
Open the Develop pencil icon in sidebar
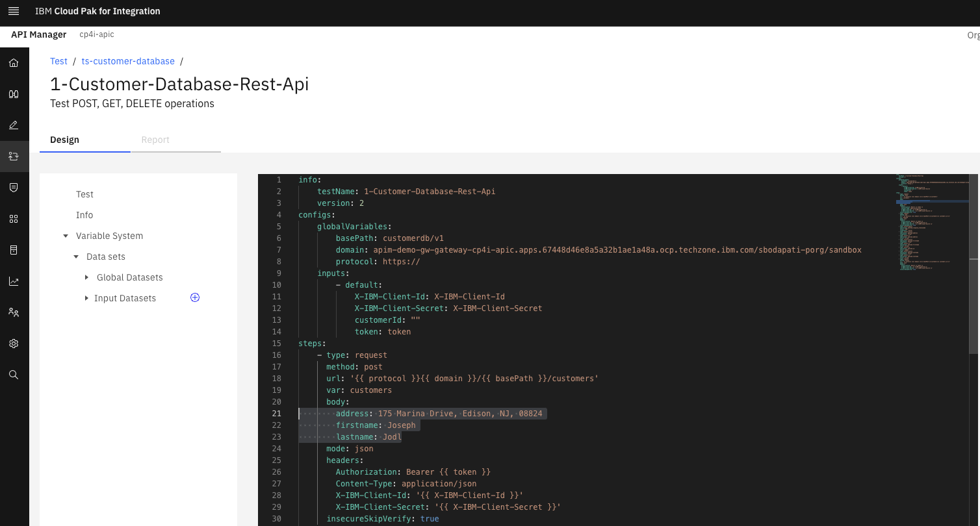[14, 125]
